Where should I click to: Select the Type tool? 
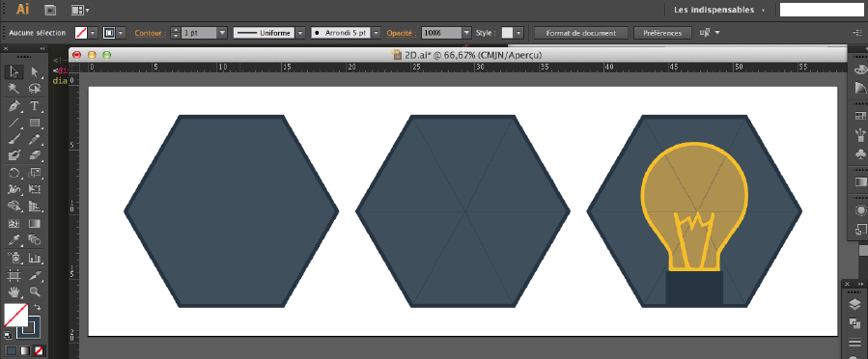click(x=35, y=105)
